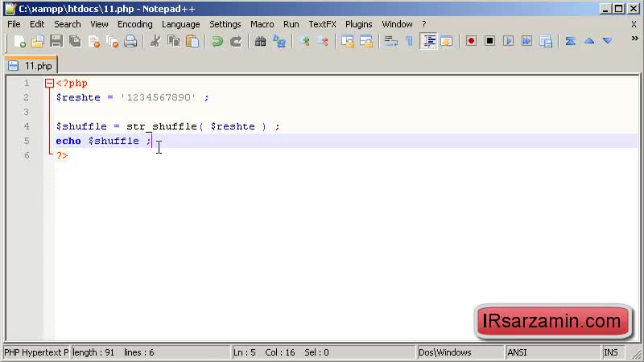Redo with the gray arrow icon
The image size is (644, 362).
(x=236, y=42)
